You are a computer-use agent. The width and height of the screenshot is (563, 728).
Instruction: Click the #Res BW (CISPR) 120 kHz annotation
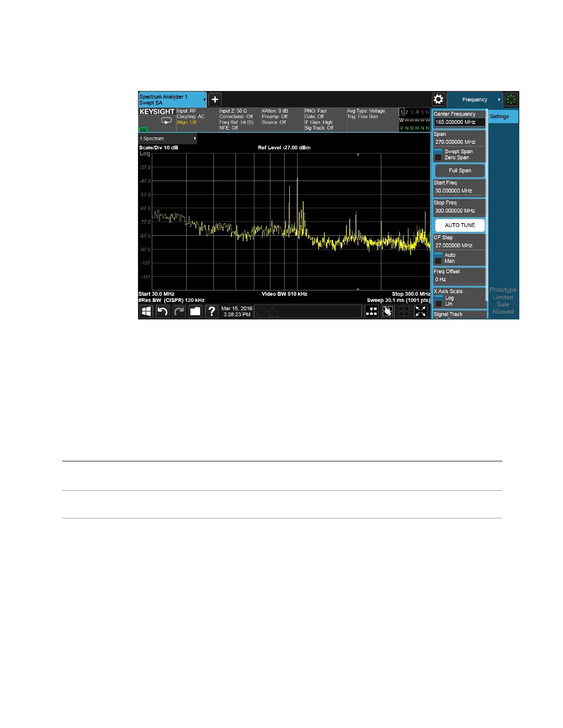(172, 300)
